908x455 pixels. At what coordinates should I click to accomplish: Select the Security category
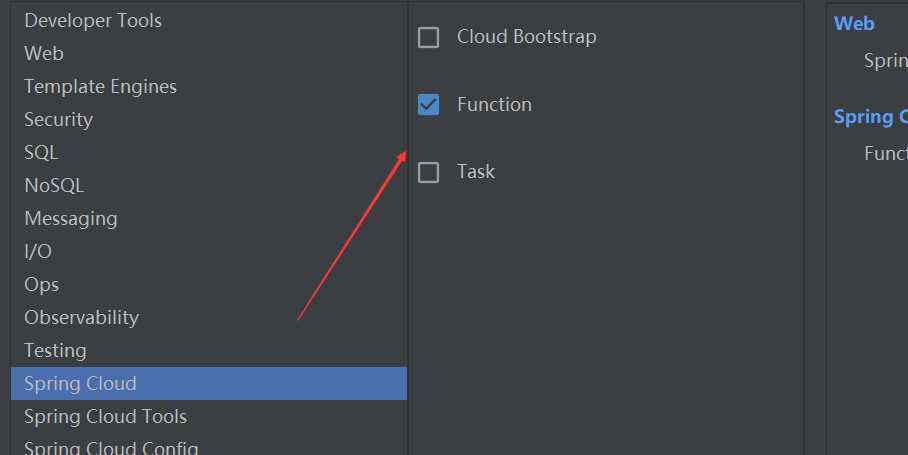209,119
